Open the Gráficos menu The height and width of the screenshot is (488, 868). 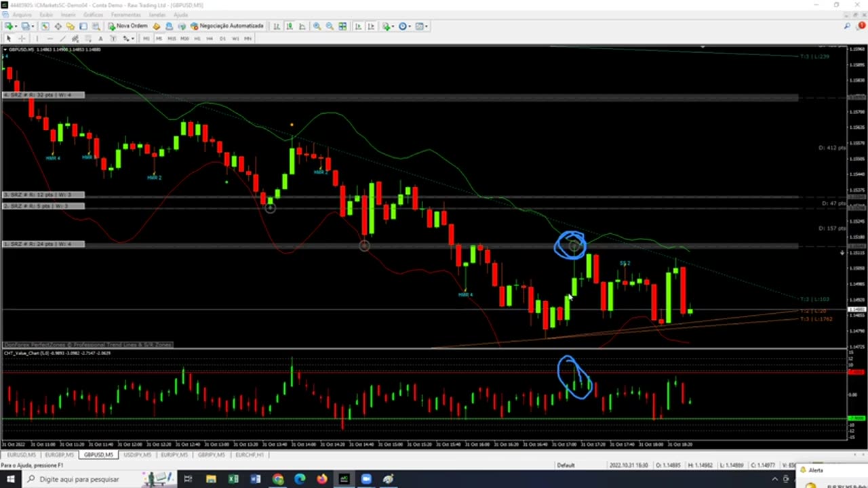tap(94, 14)
